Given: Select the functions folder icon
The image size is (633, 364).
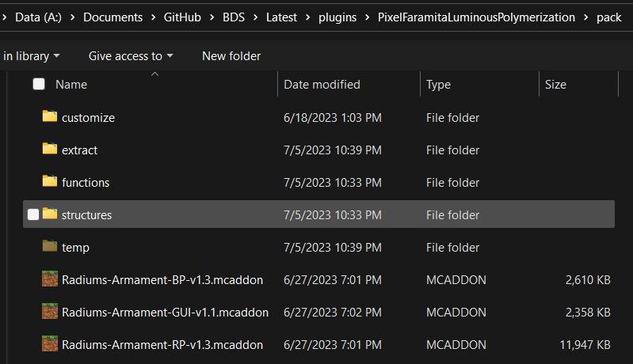Looking at the screenshot, I should pos(50,182).
